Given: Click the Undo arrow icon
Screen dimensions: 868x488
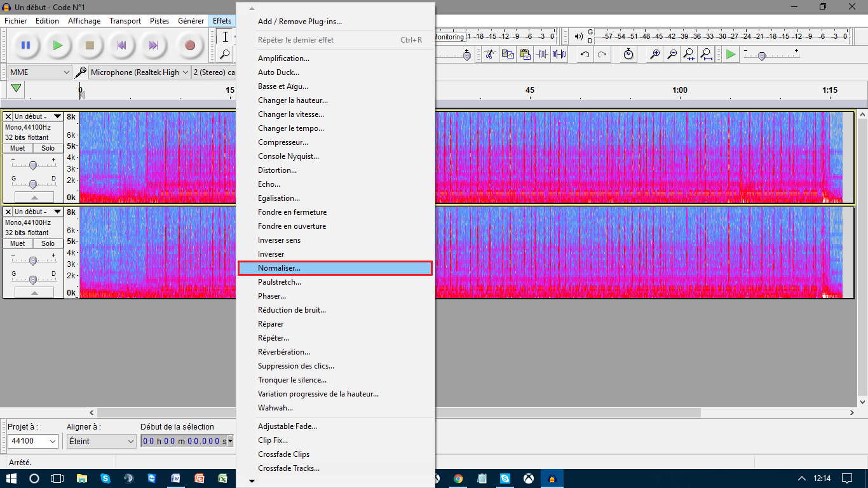Looking at the screenshot, I should click(x=585, y=55).
